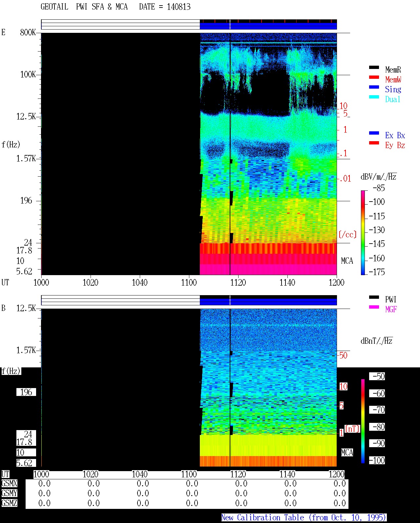Image resolution: width=420 pixels, height=523 pixels.
Task: Click the 800K frequency axis label
Action: pyautogui.click(x=28, y=32)
